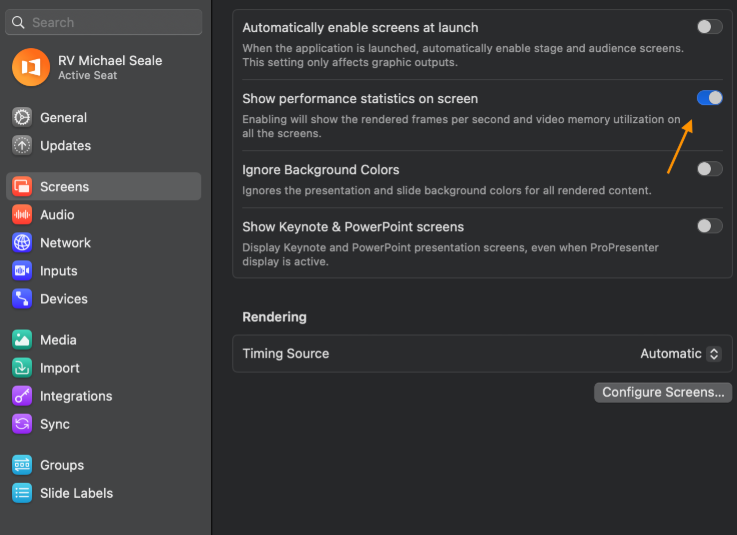Disable show performance statistics on screen
Viewport: 737px width, 535px height.
(709, 97)
